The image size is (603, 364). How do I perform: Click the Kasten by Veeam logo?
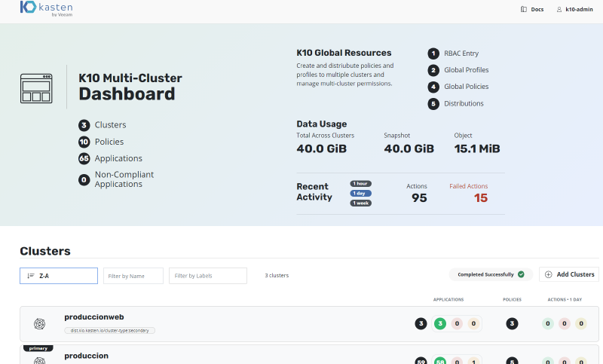click(46, 8)
